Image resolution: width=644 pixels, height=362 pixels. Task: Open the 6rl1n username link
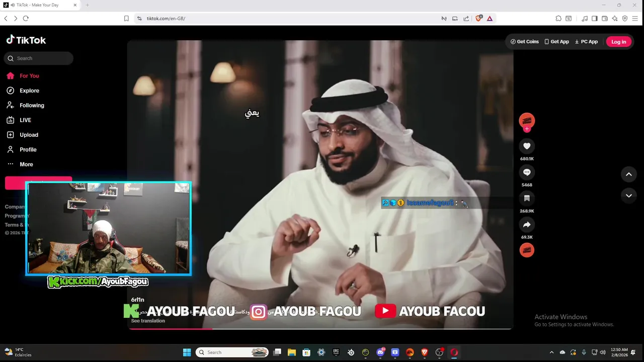tap(137, 300)
